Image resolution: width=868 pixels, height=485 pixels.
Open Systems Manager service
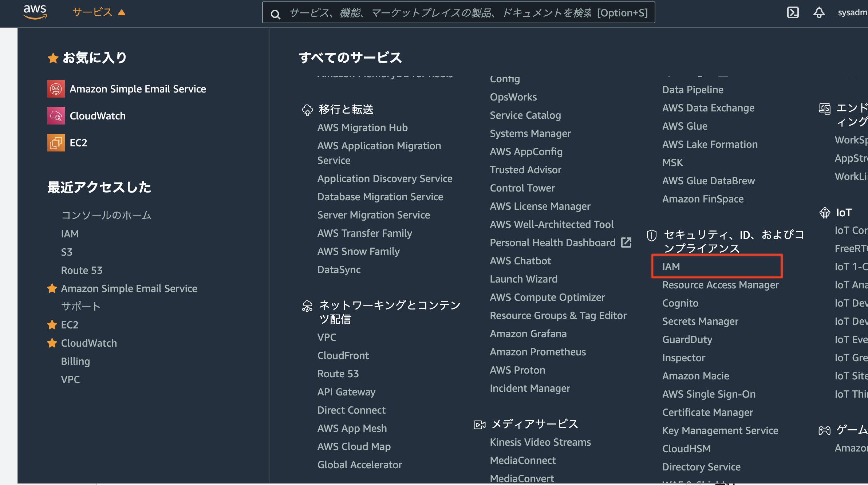click(x=530, y=133)
